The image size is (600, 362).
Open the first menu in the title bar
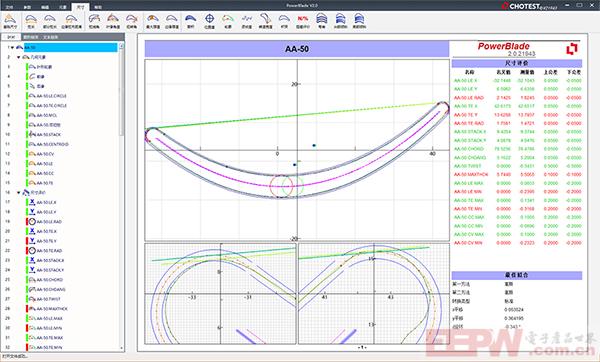[x=10, y=7]
